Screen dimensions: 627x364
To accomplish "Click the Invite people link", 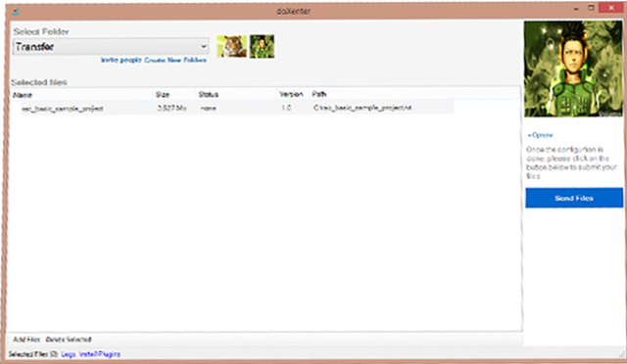I will [x=121, y=60].
